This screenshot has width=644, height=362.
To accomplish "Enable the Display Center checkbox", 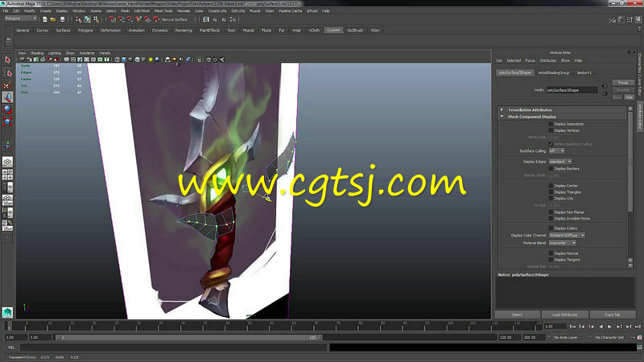I will tap(551, 186).
